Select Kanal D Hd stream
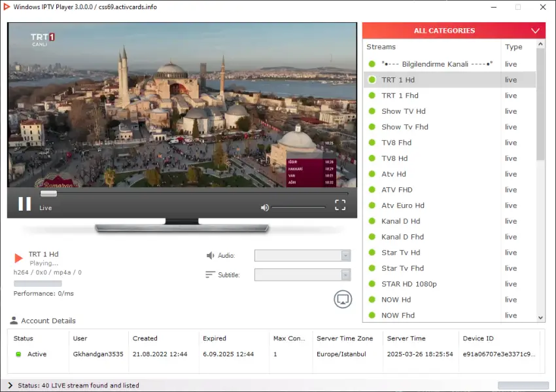The width and height of the screenshot is (556, 392). [449, 221]
